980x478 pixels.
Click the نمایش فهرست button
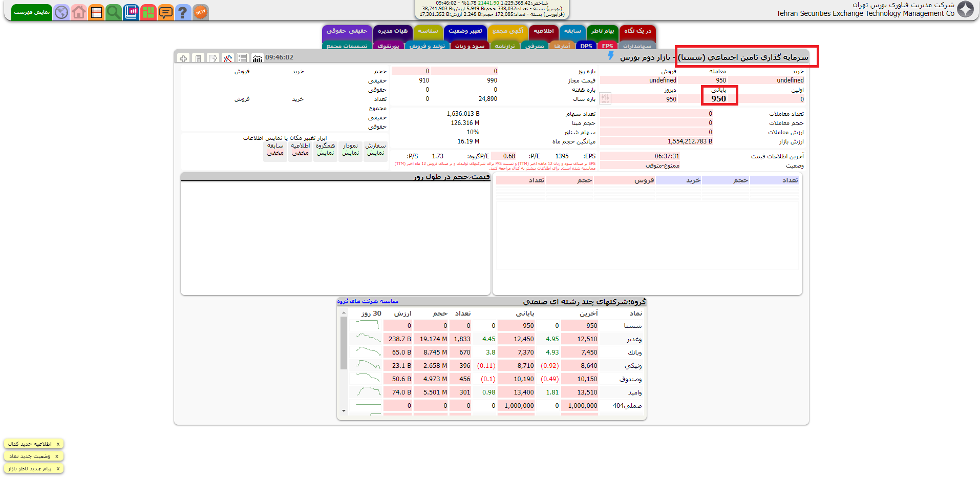[x=32, y=12]
